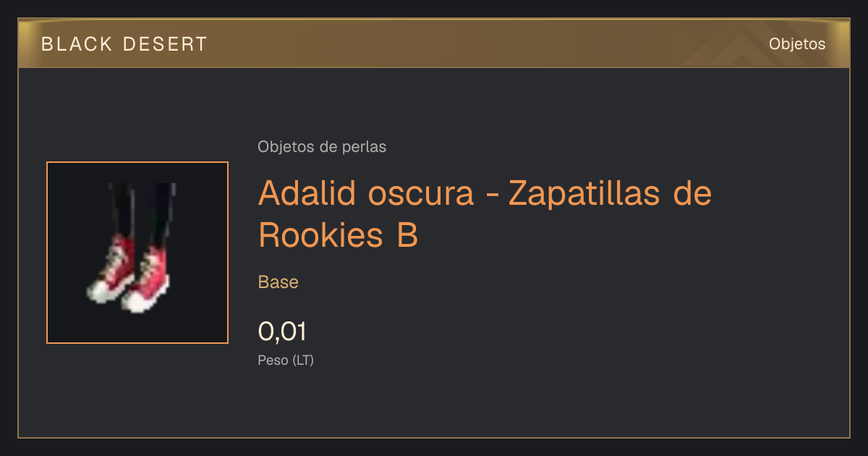
Task: Select the Rookies B title line
Action: (339, 235)
